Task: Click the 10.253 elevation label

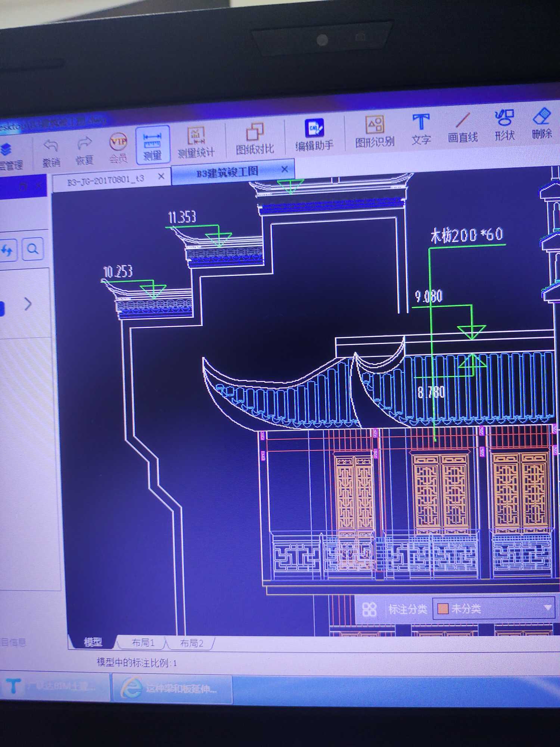Action: 118,272
